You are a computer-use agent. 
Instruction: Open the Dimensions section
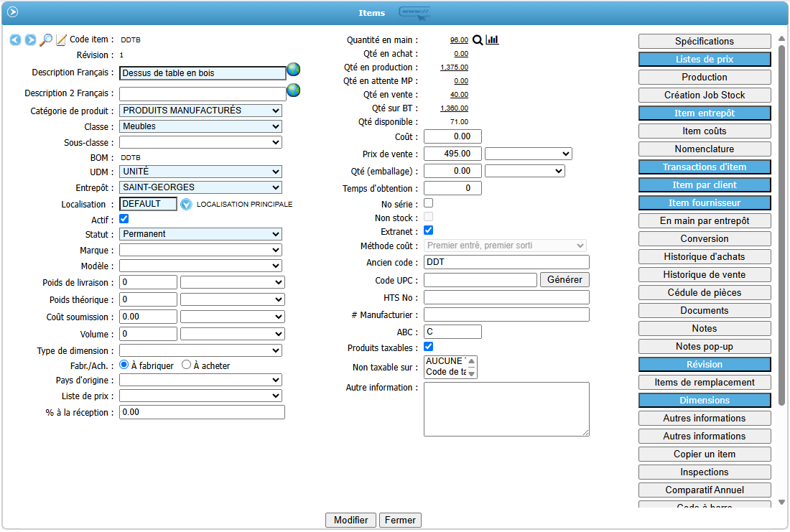tap(705, 401)
